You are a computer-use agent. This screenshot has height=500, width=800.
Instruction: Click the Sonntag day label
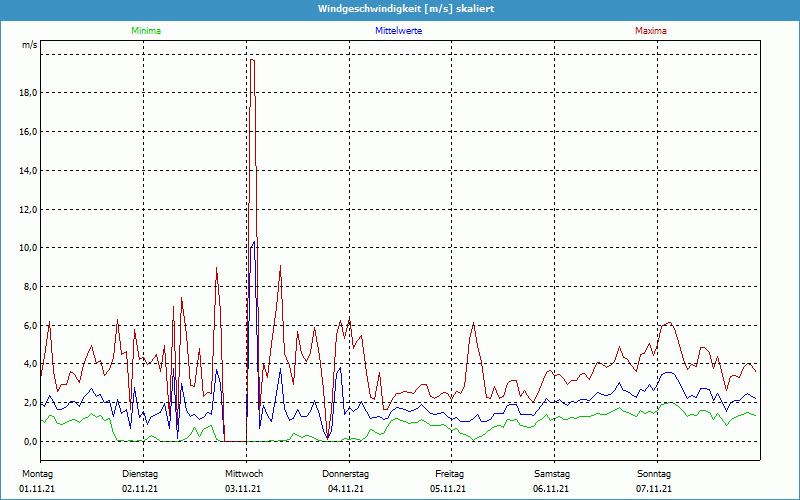654,474
